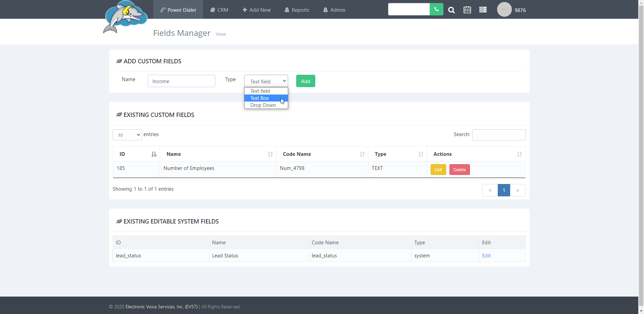
Task: Open the Power Dialer menu
Action: point(178,10)
